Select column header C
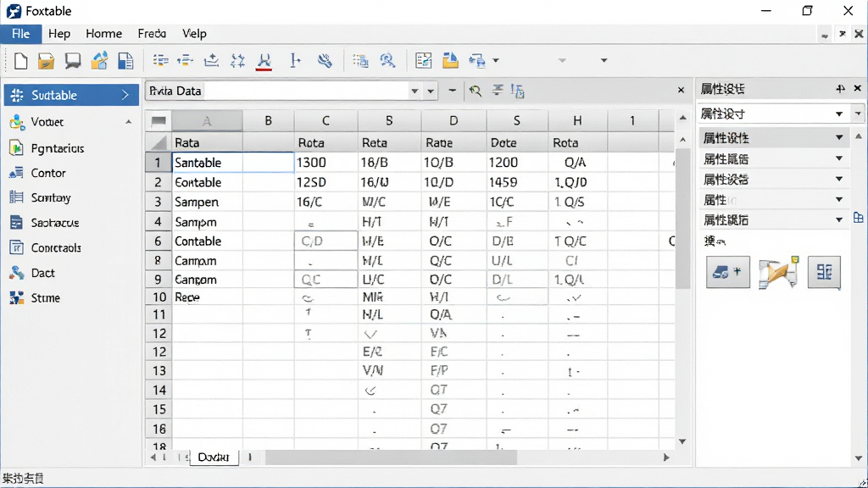This screenshot has width=868, height=488. pos(325,120)
